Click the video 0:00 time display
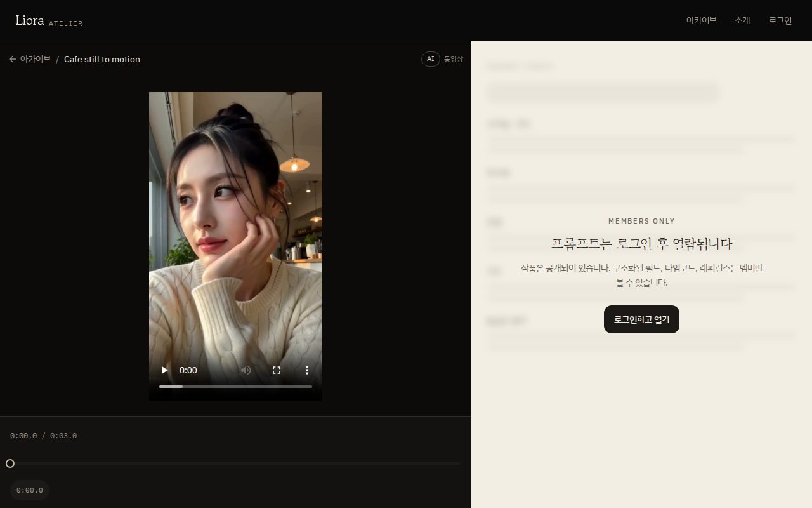This screenshot has width=812, height=508. click(x=188, y=370)
